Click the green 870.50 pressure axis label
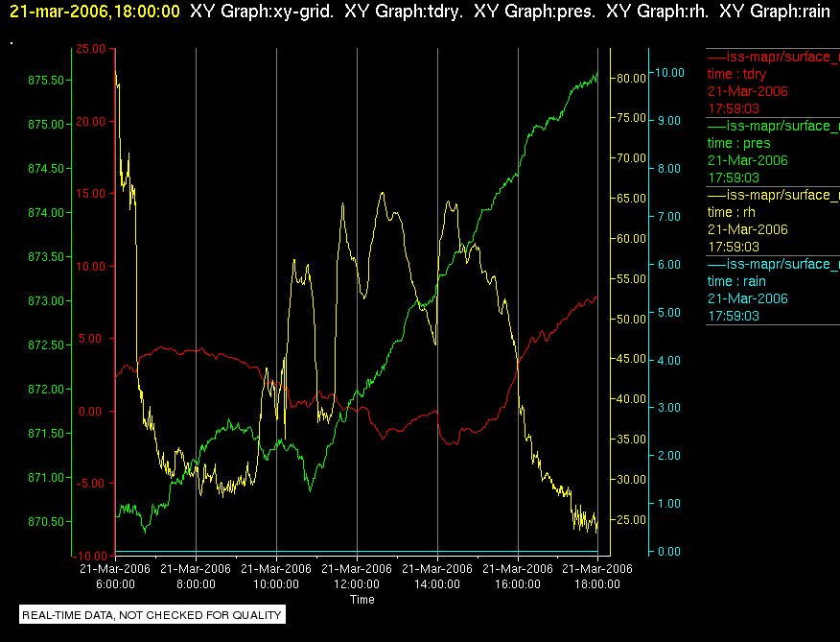The width and height of the screenshot is (840, 642). pyautogui.click(x=46, y=521)
